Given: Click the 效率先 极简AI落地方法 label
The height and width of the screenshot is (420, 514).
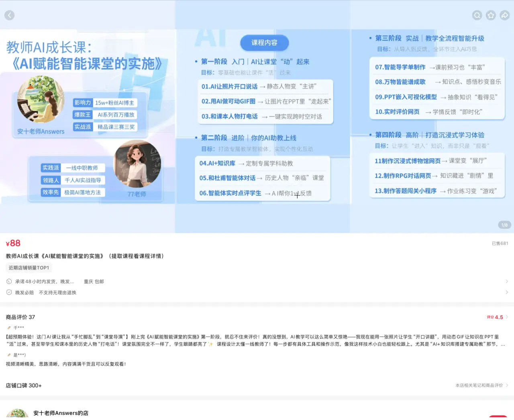Looking at the screenshot, I should click(x=73, y=192).
